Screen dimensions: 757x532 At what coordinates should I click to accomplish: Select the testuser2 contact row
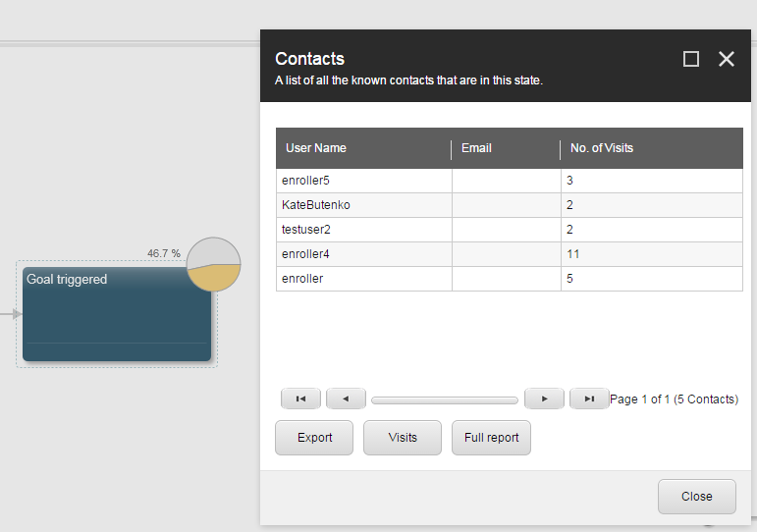[363, 230]
